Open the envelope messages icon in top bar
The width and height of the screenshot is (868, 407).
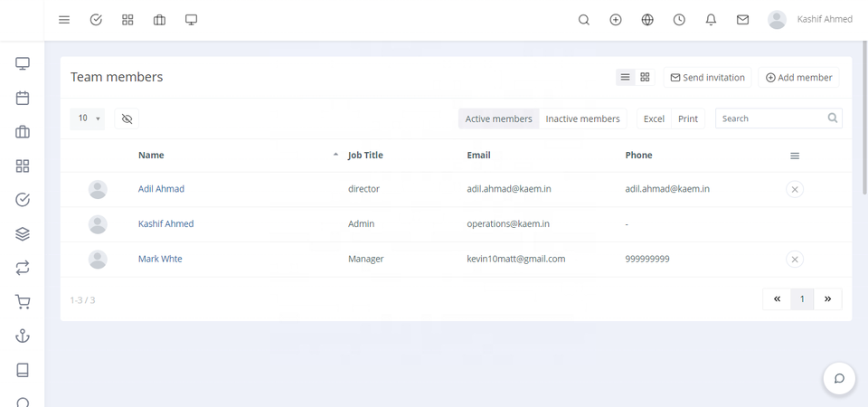pos(742,20)
